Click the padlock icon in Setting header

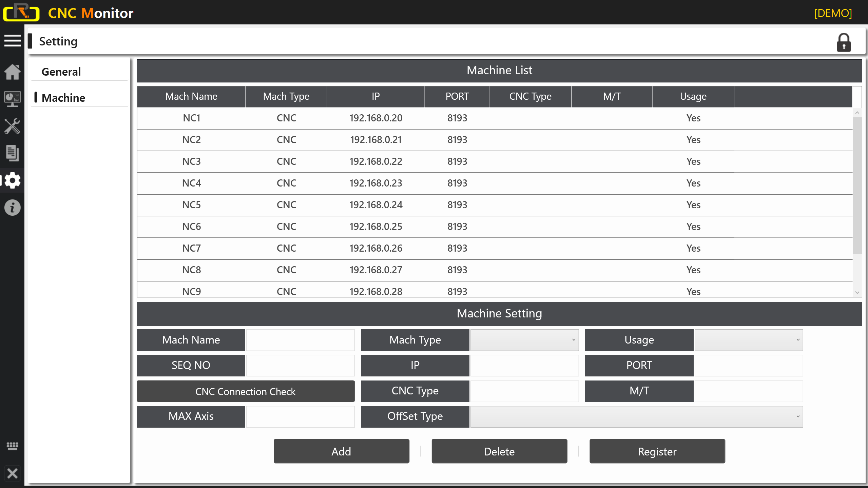click(x=844, y=42)
